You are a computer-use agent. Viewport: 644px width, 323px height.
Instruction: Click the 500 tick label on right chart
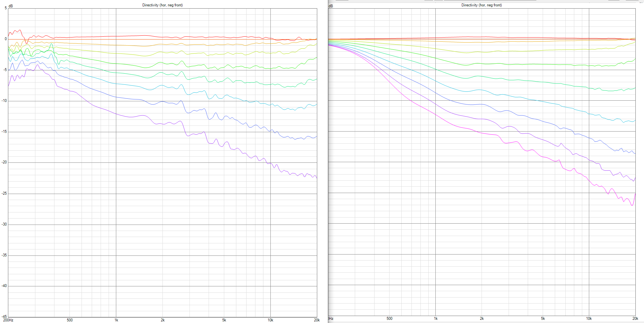(390, 319)
